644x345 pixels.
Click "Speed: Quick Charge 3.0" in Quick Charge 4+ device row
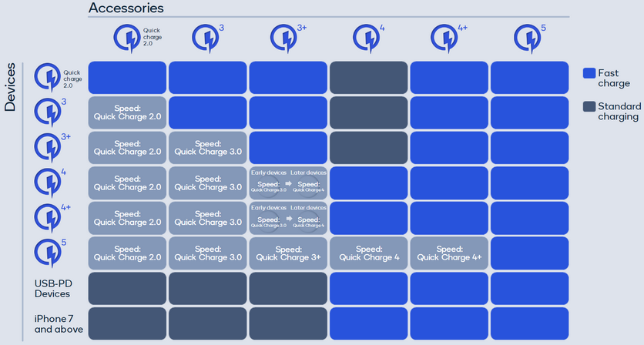(208, 218)
